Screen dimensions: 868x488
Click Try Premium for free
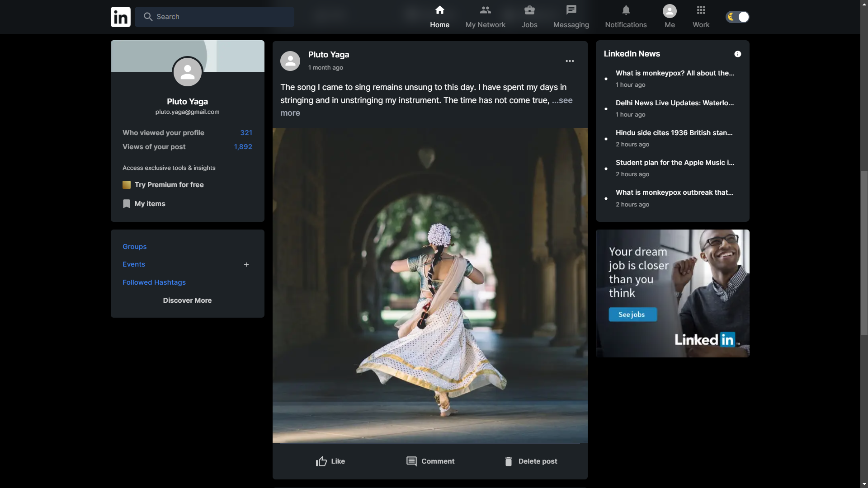169,185
